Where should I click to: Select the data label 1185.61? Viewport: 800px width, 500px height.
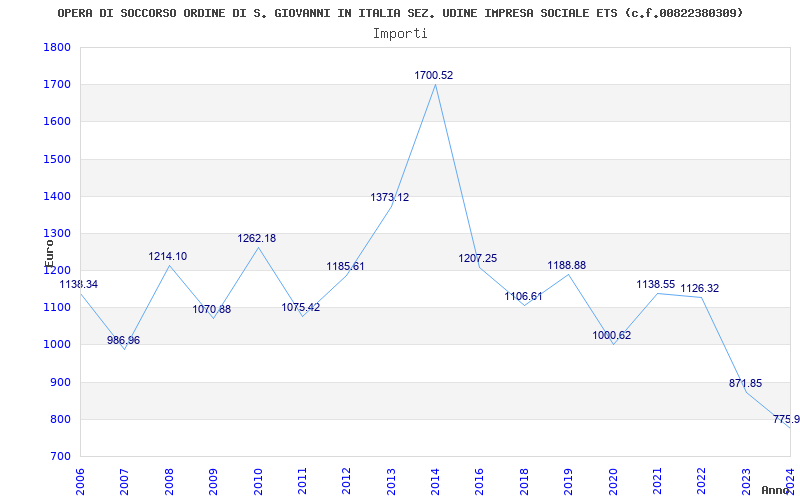click(345, 266)
